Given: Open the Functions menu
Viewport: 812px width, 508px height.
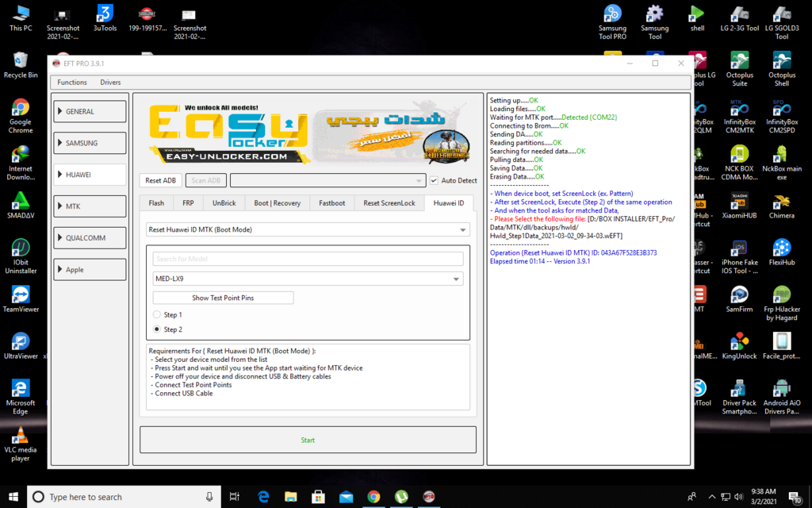Looking at the screenshot, I should coord(72,83).
